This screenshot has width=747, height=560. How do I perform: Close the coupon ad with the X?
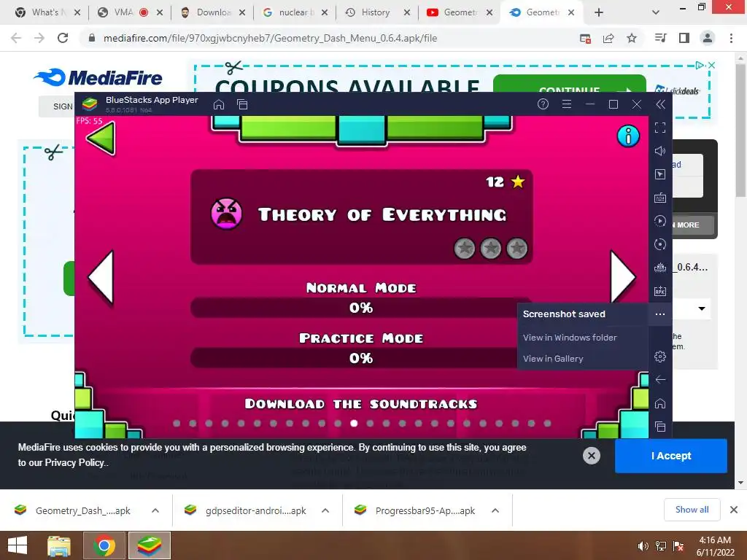(711, 65)
